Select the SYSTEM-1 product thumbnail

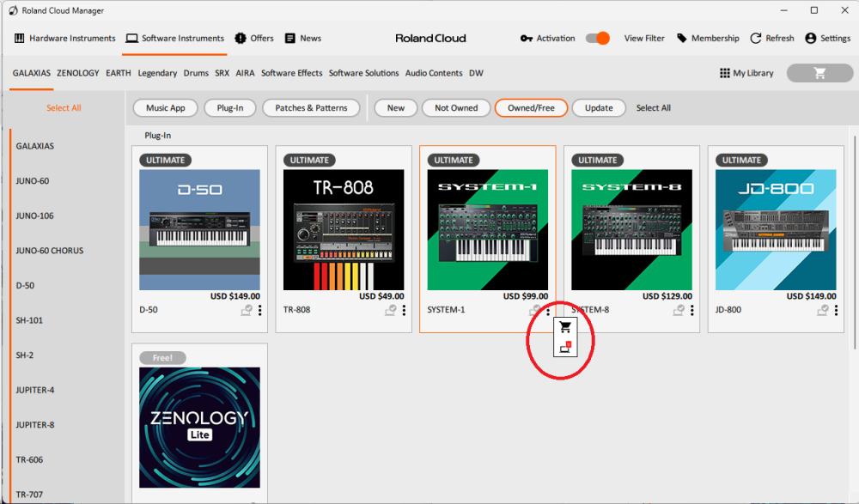[x=488, y=229]
